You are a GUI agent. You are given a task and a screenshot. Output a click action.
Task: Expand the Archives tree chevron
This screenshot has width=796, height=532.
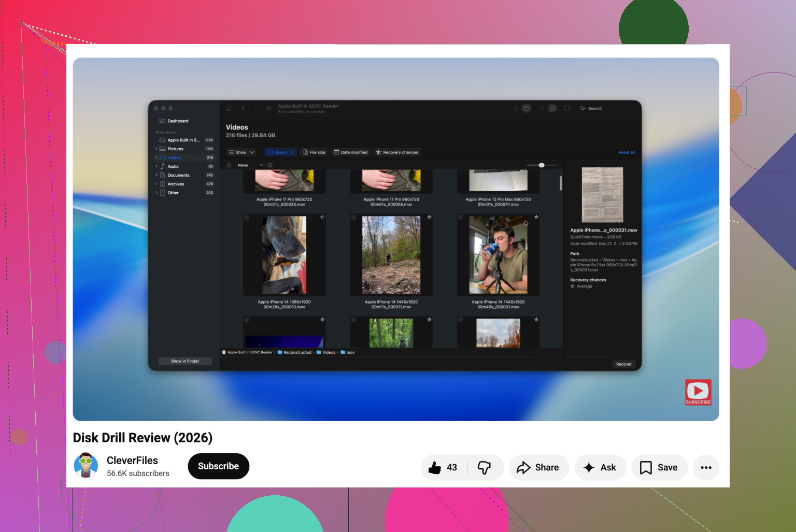157,184
